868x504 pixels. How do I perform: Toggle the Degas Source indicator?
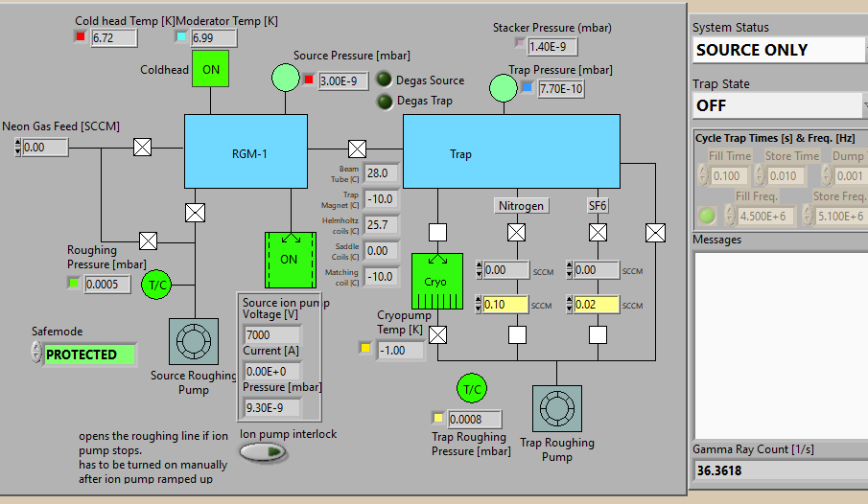[385, 80]
